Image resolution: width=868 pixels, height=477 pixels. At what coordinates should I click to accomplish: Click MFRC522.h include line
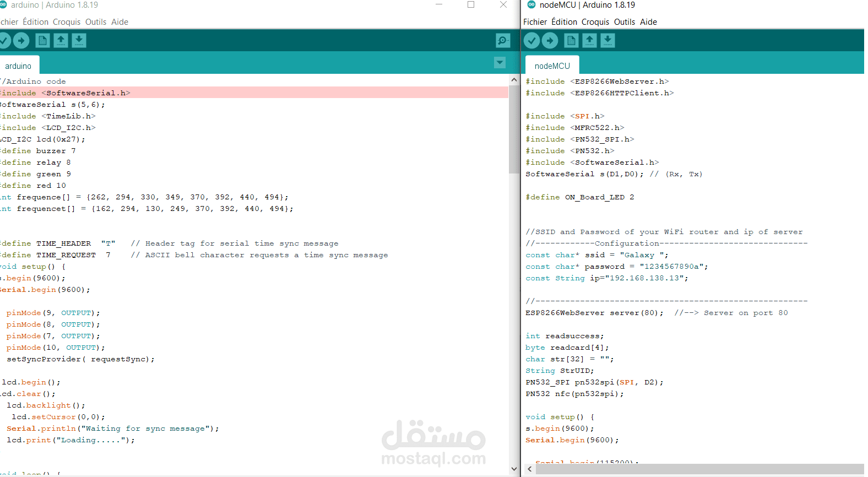575,128
